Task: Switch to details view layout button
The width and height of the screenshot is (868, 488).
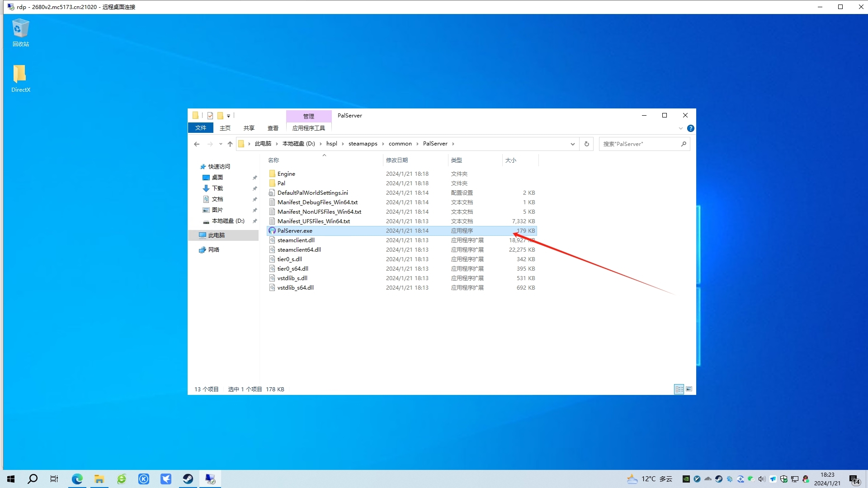Action: (x=679, y=389)
